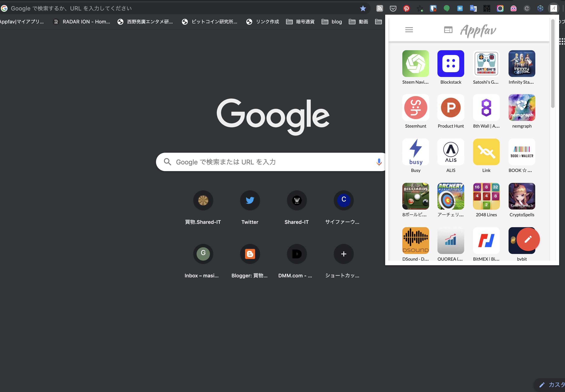The width and height of the screenshot is (565, 392).
Task: Open the Steemhunt app icon
Action: (x=415, y=108)
